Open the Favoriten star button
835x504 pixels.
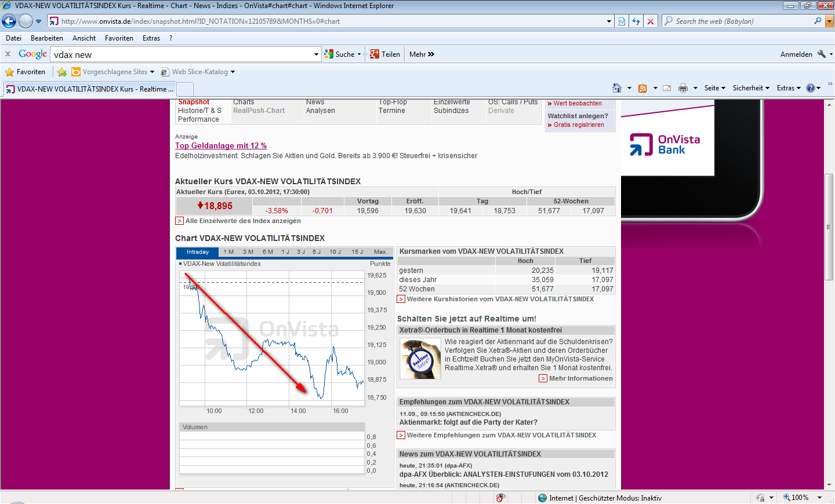tap(26, 72)
